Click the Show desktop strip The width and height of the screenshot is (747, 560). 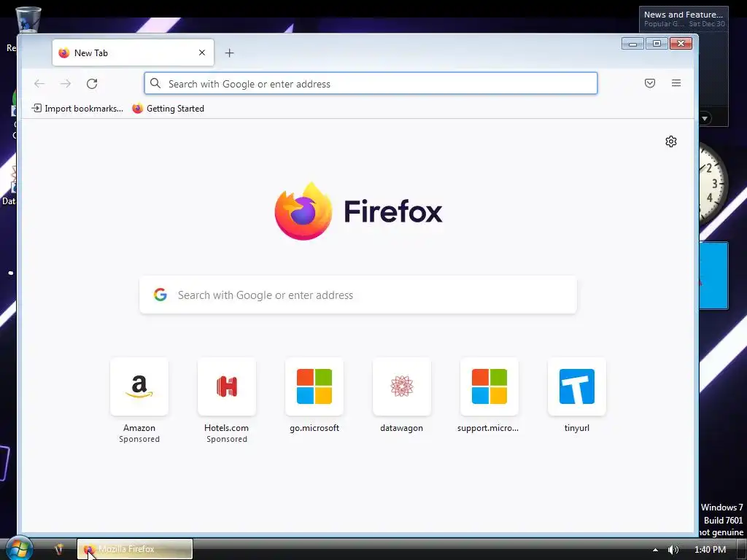click(x=742, y=550)
